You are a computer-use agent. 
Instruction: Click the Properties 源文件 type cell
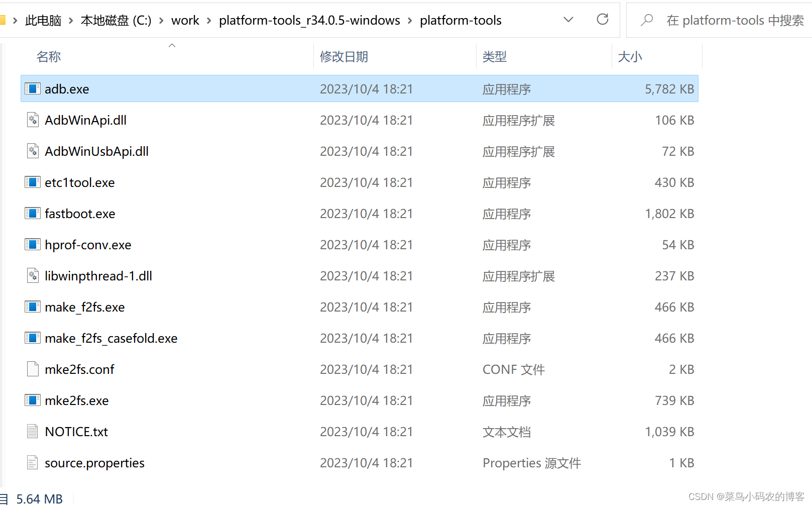pyautogui.click(x=532, y=463)
